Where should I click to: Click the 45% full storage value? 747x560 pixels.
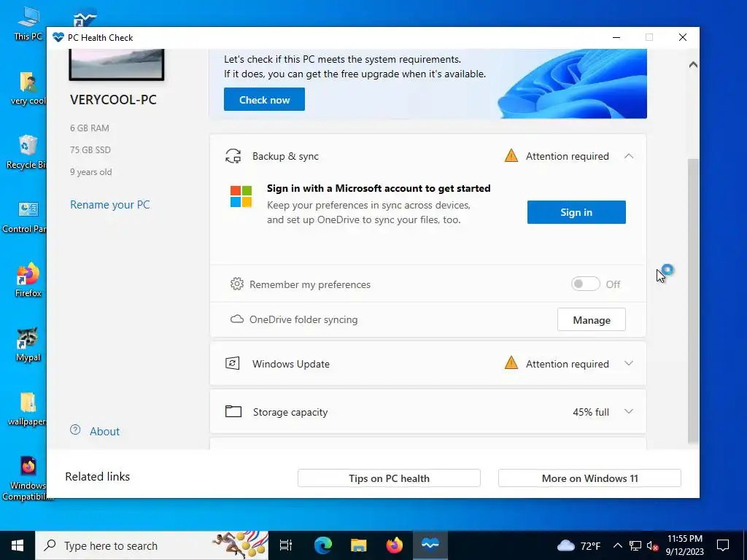click(591, 412)
